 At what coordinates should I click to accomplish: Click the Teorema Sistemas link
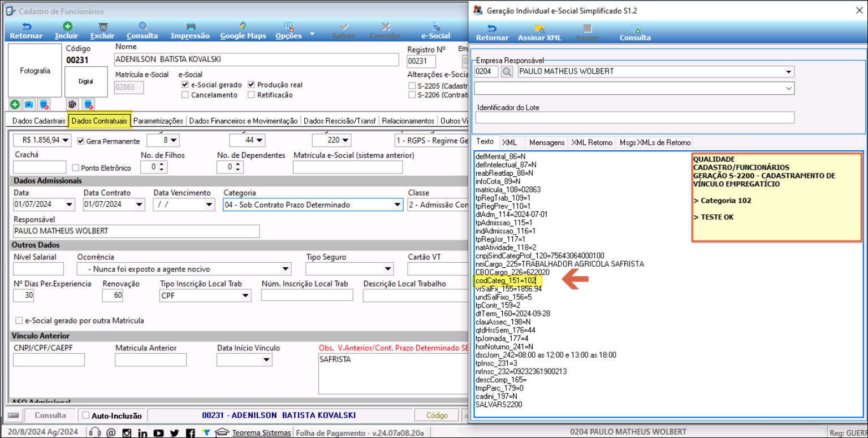click(262, 433)
